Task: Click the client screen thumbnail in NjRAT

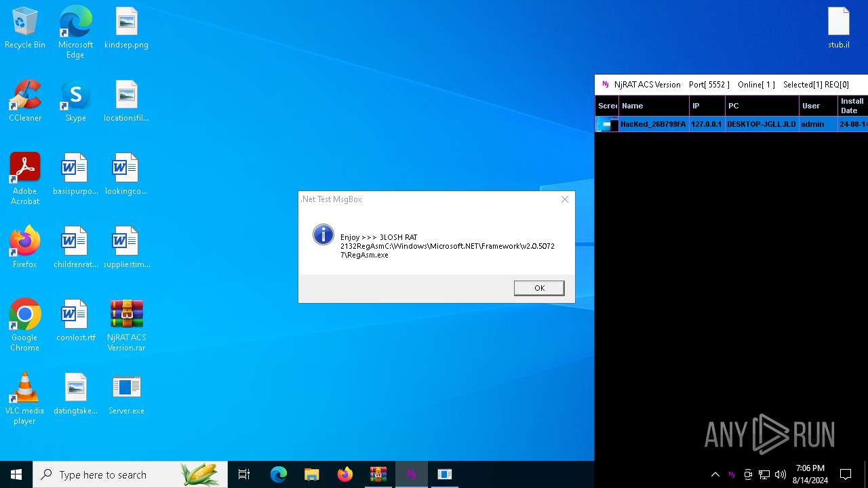Action: tap(607, 125)
